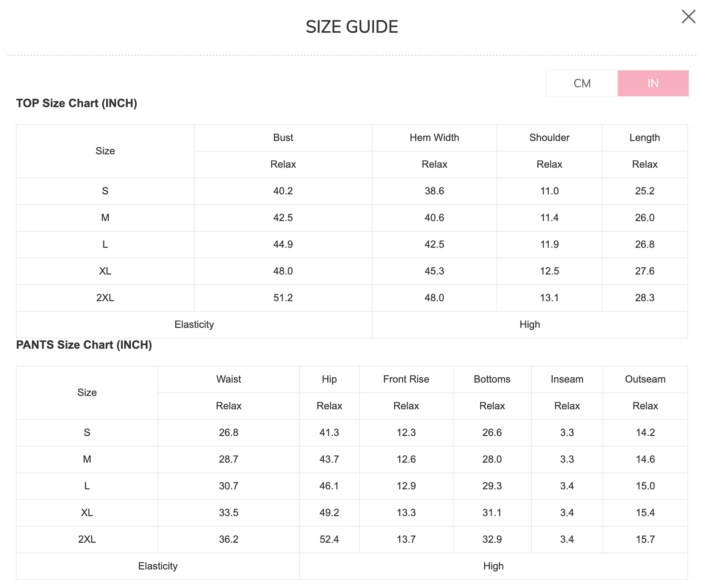The image size is (706, 588).
Task: Click the M waist value 28.7
Action: [x=229, y=460]
